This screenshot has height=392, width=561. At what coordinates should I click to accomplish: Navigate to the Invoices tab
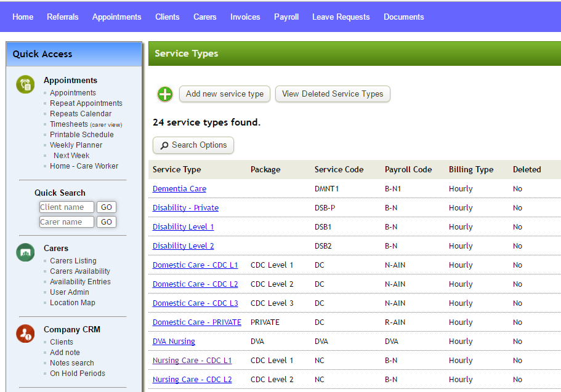click(x=245, y=17)
